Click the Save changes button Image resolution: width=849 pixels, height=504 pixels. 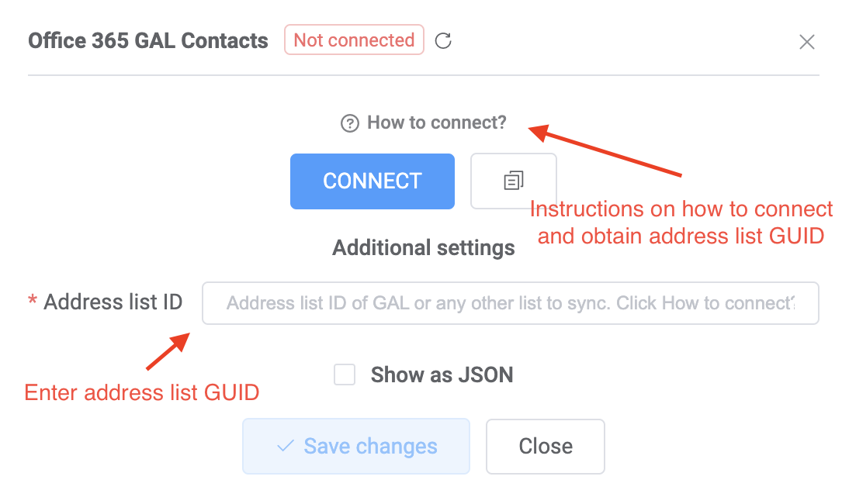point(355,446)
